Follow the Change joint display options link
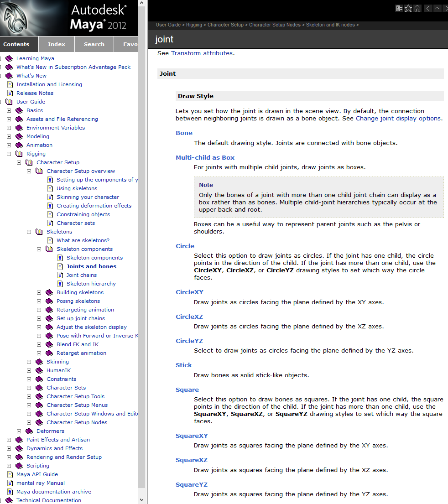Screen dimensions: 448x504 398,118
